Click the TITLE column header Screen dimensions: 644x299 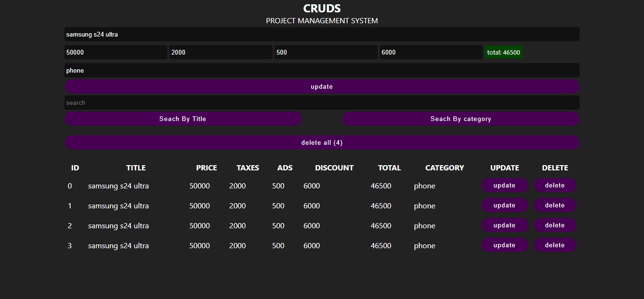[x=136, y=168]
